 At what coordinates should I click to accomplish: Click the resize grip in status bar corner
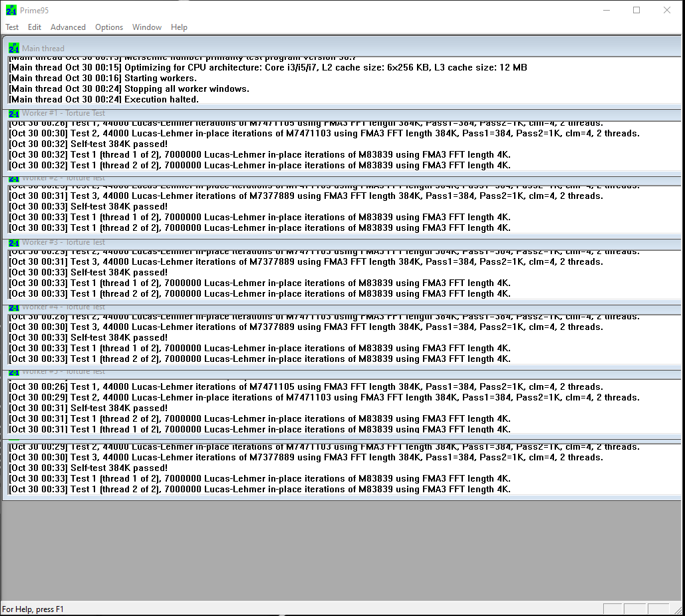pyautogui.click(x=678, y=609)
